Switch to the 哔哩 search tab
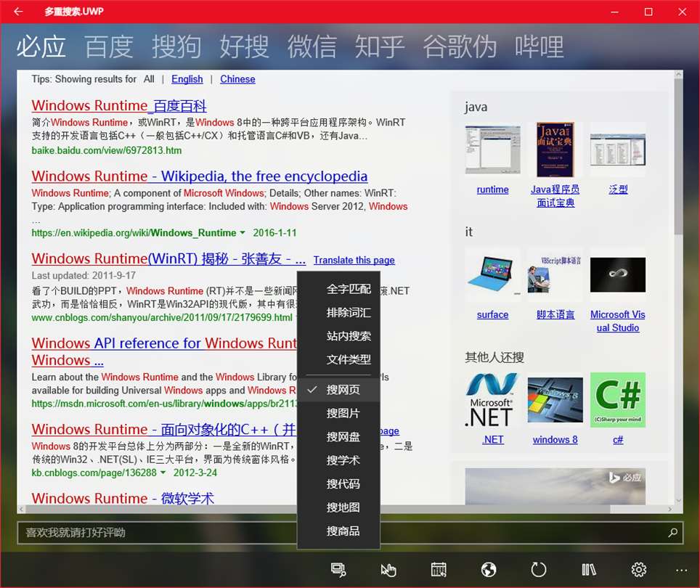The height and width of the screenshot is (588, 700). click(x=540, y=46)
